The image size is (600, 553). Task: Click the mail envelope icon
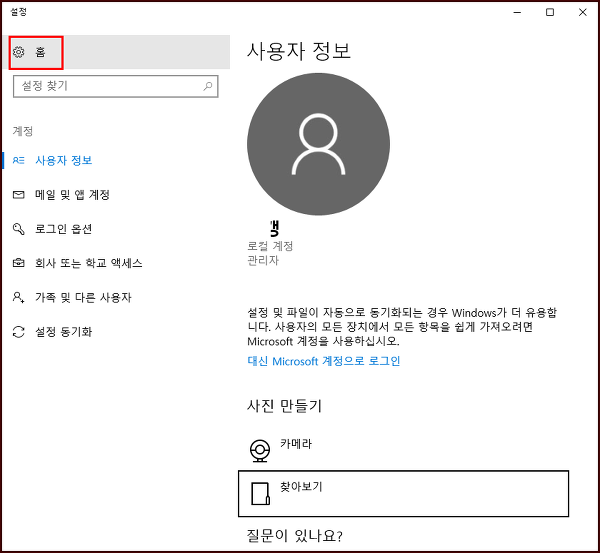pyautogui.click(x=18, y=195)
